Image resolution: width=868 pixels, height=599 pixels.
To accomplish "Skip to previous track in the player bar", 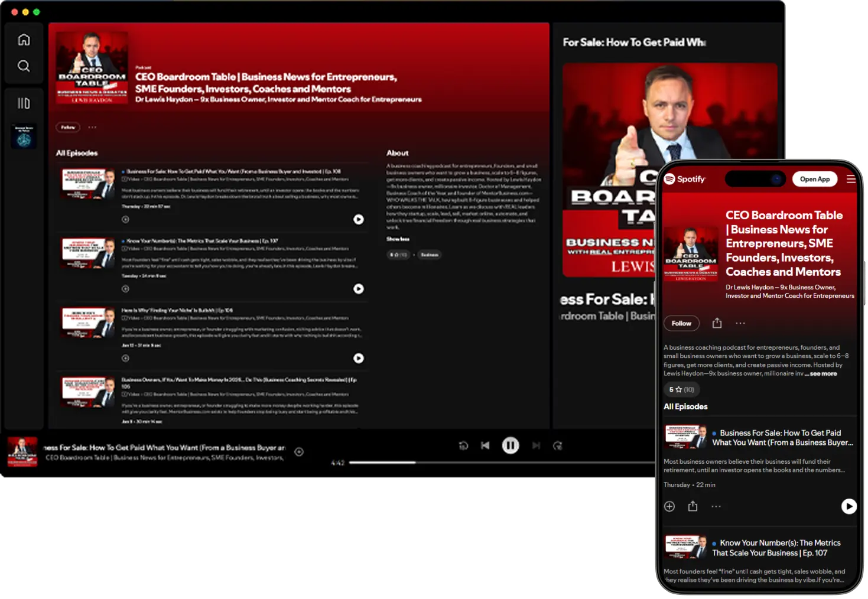I will pyautogui.click(x=485, y=445).
